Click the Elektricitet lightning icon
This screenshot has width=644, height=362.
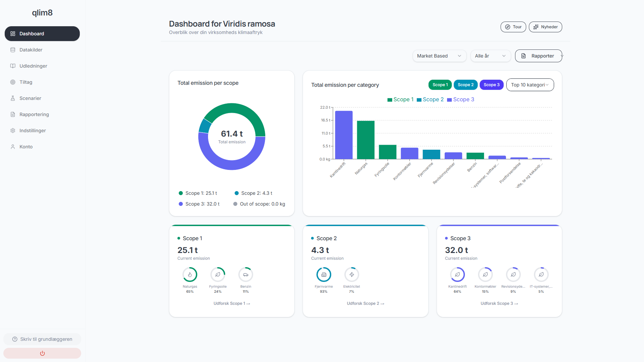(x=351, y=275)
